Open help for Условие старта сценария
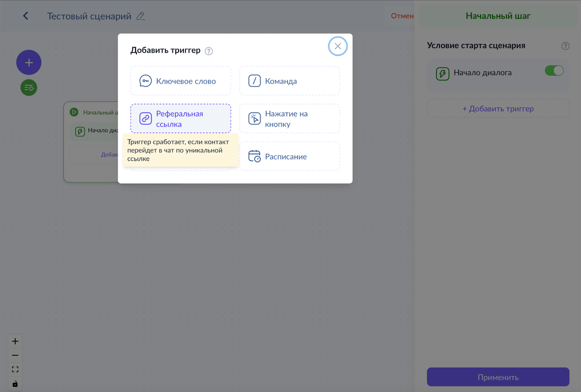 [566, 46]
